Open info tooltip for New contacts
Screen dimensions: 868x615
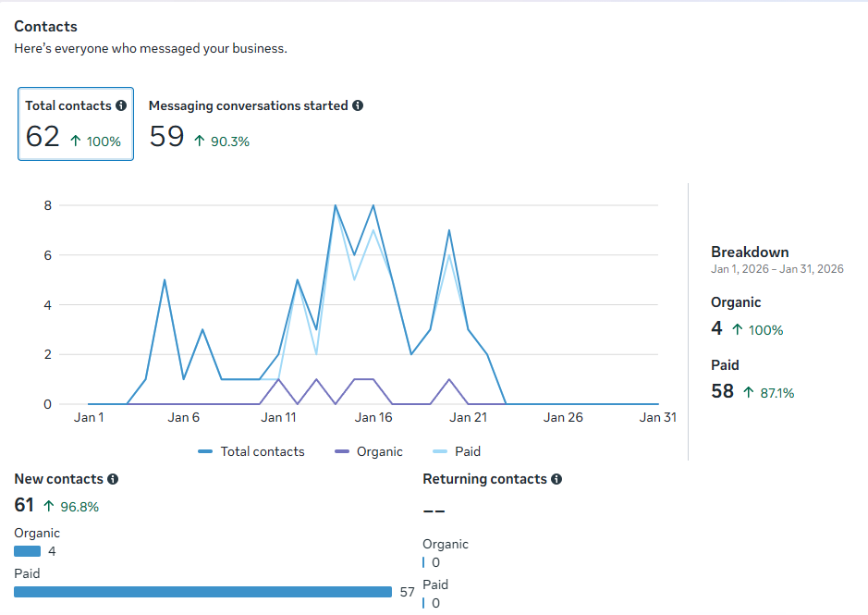coord(113,479)
